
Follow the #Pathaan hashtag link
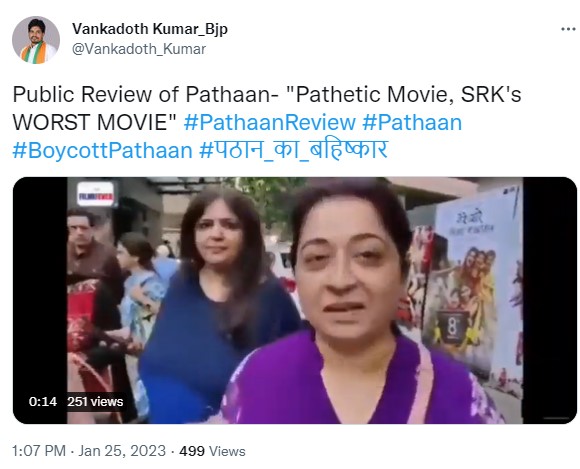[x=412, y=122]
